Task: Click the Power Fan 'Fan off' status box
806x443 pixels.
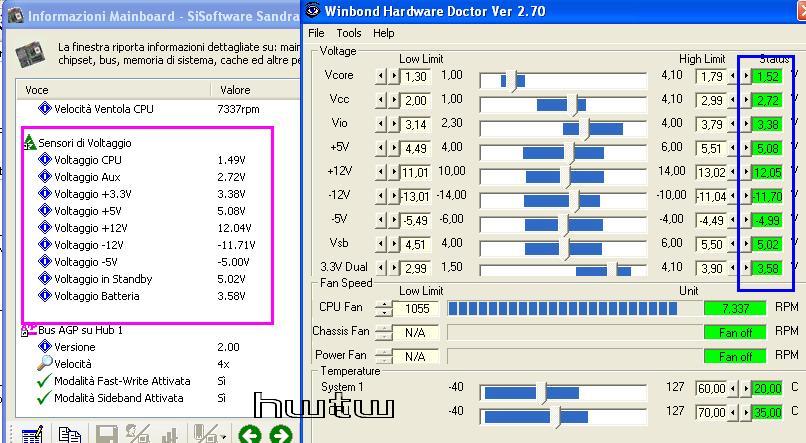Action: [735, 356]
